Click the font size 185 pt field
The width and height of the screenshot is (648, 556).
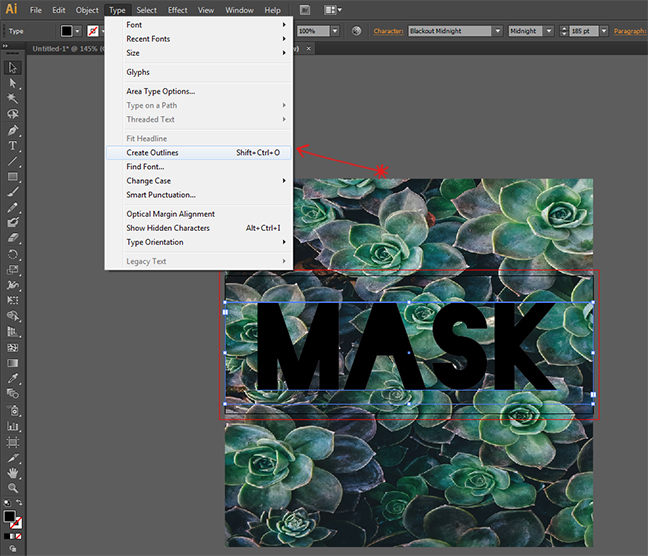point(584,31)
